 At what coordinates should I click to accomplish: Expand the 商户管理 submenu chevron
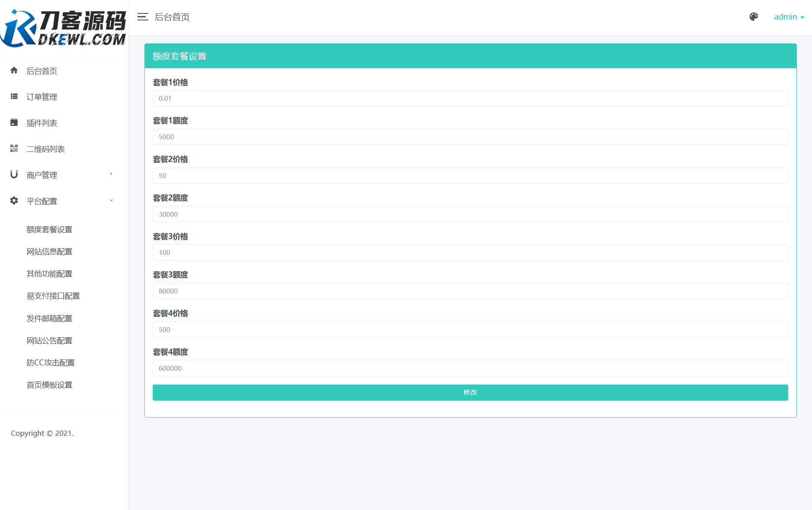111,174
